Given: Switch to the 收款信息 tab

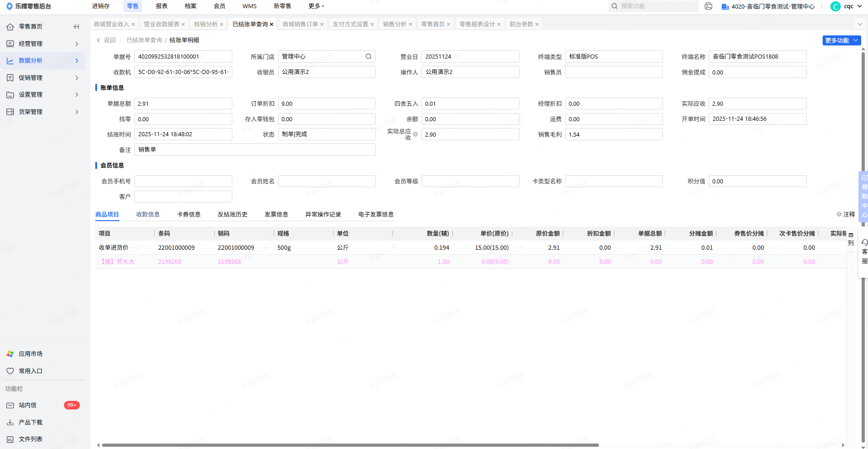Looking at the screenshot, I should (148, 214).
